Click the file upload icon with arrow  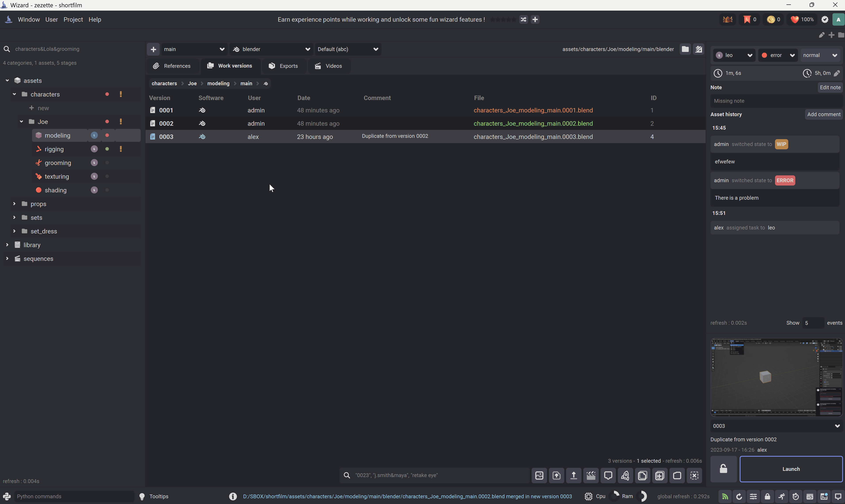pos(557,476)
